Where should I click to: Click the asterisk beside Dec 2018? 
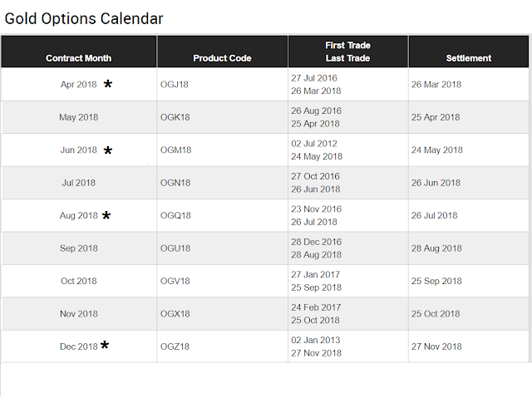click(105, 346)
